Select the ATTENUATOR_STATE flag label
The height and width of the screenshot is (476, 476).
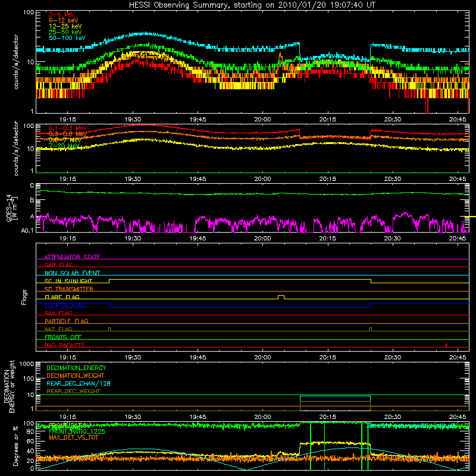tap(72, 257)
